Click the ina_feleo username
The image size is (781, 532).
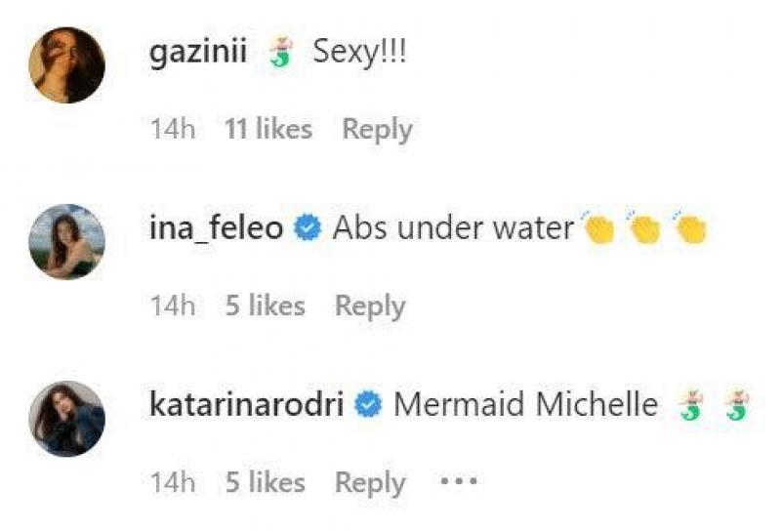[x=217, y=229]
